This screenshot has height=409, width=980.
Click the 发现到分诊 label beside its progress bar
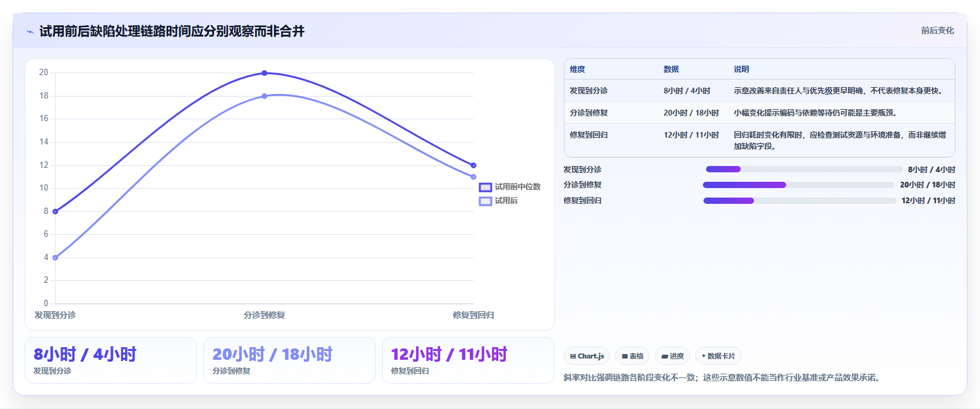click(582, 169)
